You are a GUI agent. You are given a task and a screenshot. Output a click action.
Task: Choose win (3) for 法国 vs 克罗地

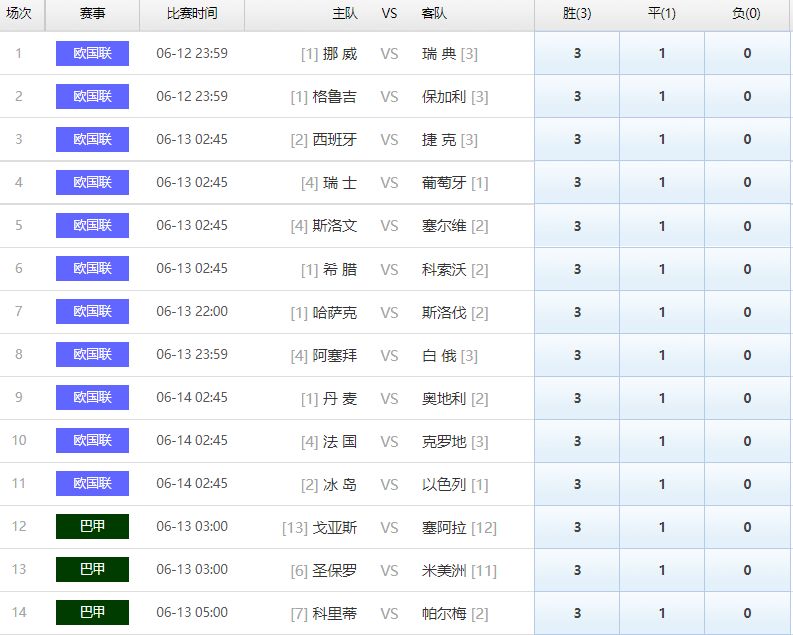[x=577, y=440]
